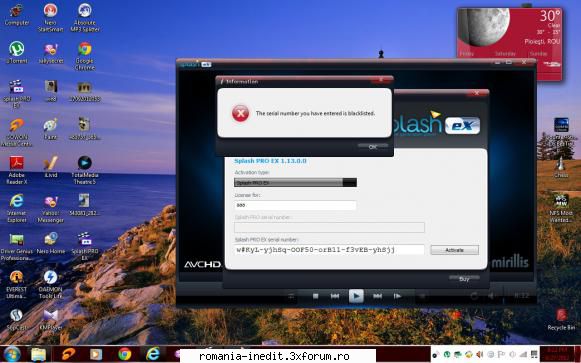Open the Yahoo! Messenger desktop icon
The height and width of the screenshot is (363, 581).
50,208
